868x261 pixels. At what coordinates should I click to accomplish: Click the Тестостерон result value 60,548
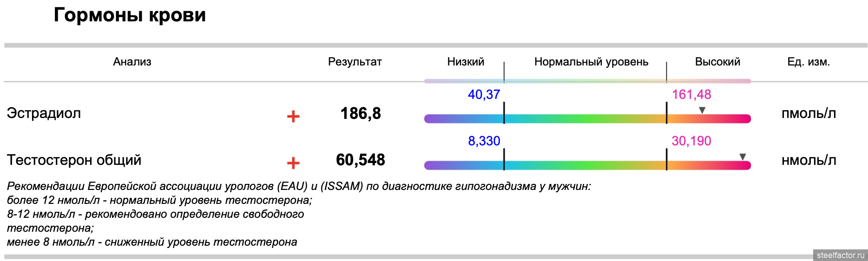[361, 160]
